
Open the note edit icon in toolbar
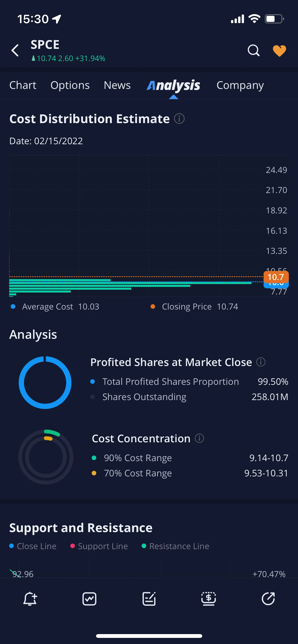tap(149, 599)
